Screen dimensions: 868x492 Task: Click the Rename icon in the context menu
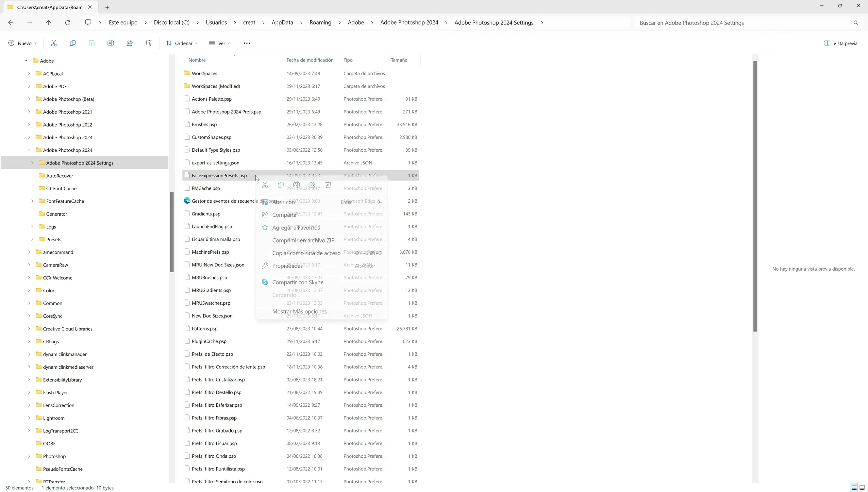click(296, 185)
